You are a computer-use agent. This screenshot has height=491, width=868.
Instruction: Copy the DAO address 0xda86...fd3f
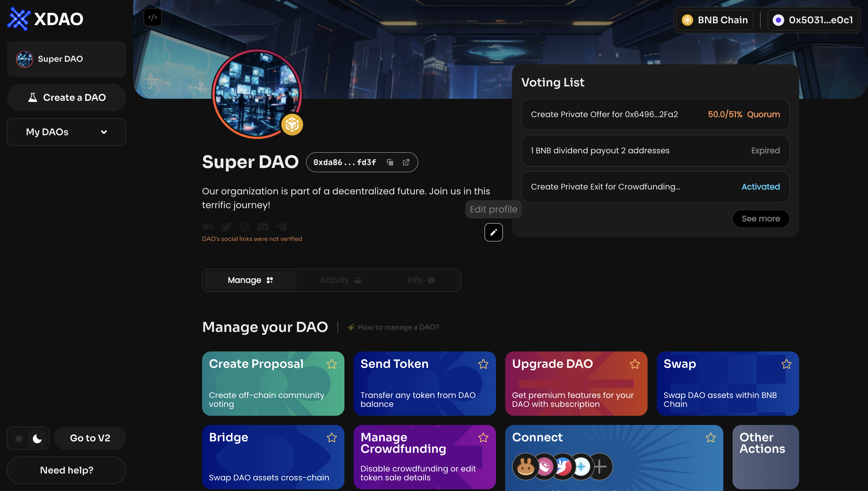pos(390,163)
